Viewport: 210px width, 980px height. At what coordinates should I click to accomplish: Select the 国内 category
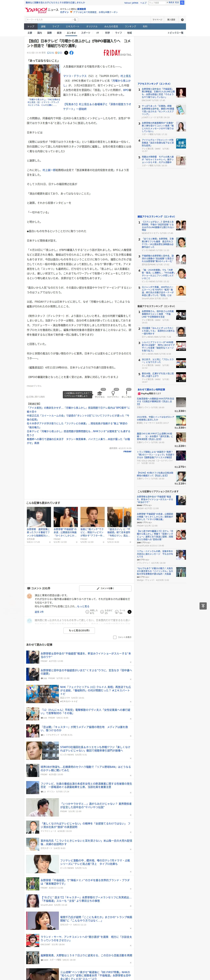pos(40,33)
